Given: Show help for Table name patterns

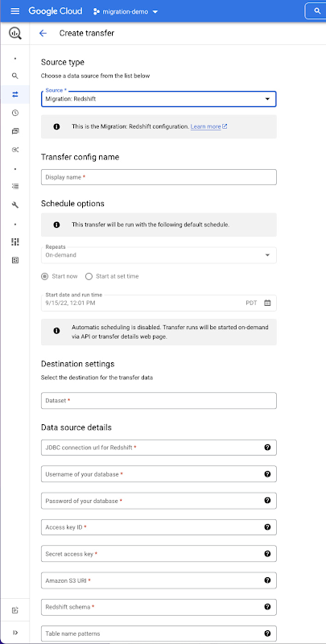Looking at the screenshot, I should point(267,634).
